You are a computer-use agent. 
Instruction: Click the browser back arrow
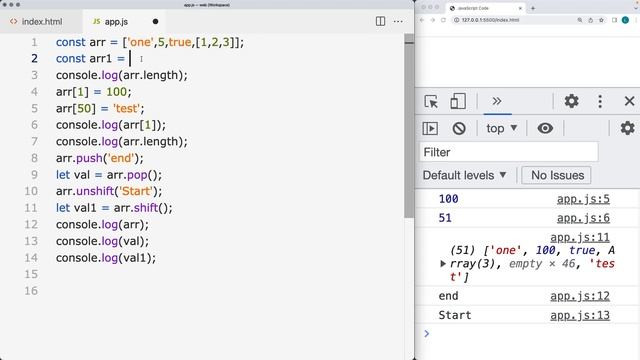tap(422, 20)
